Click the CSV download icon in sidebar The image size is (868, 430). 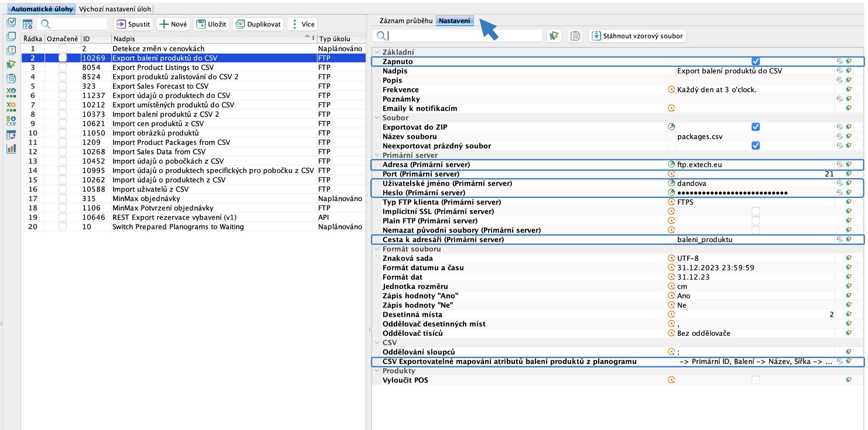point(11,121)
